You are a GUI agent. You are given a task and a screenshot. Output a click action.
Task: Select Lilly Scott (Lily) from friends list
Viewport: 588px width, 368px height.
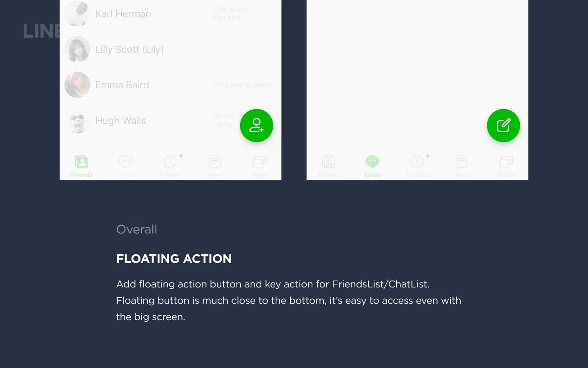pyautogui.click(x=129, y=49)
